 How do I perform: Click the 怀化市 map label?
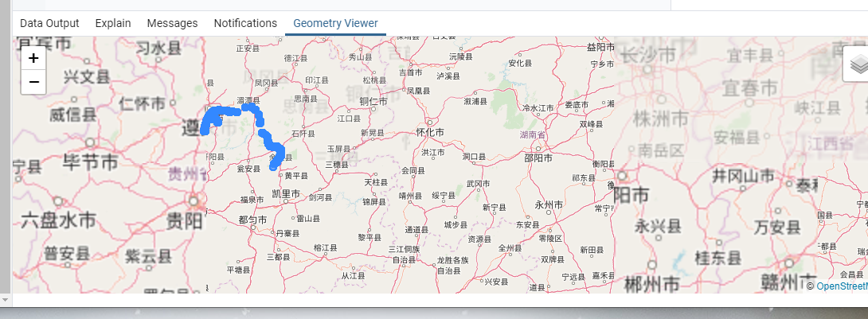[429, 133]
